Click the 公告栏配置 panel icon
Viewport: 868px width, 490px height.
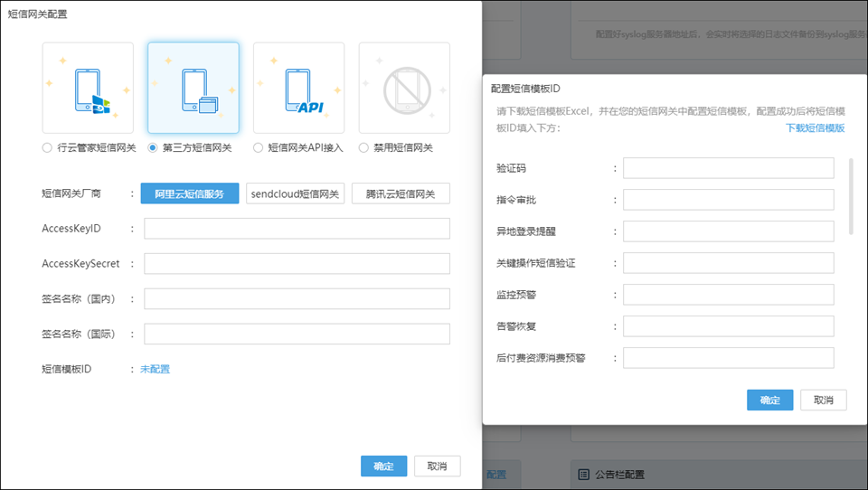click(584, 474)
